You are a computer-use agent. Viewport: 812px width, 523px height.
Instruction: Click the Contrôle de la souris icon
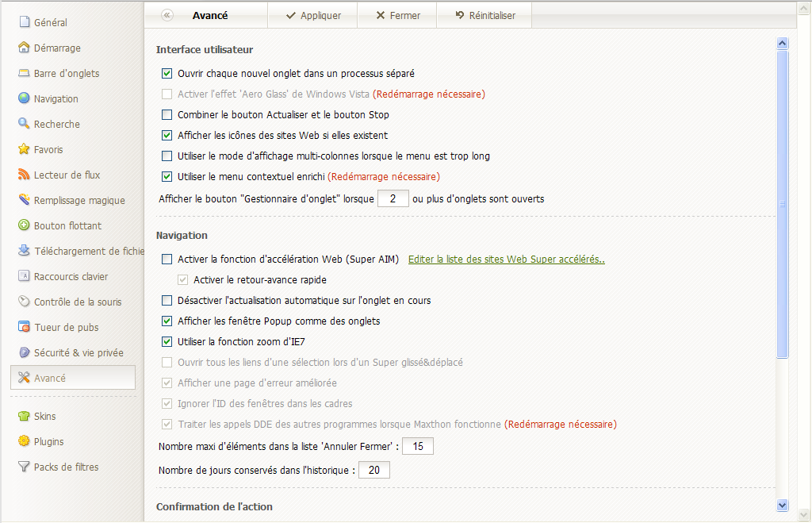point(24,301)
